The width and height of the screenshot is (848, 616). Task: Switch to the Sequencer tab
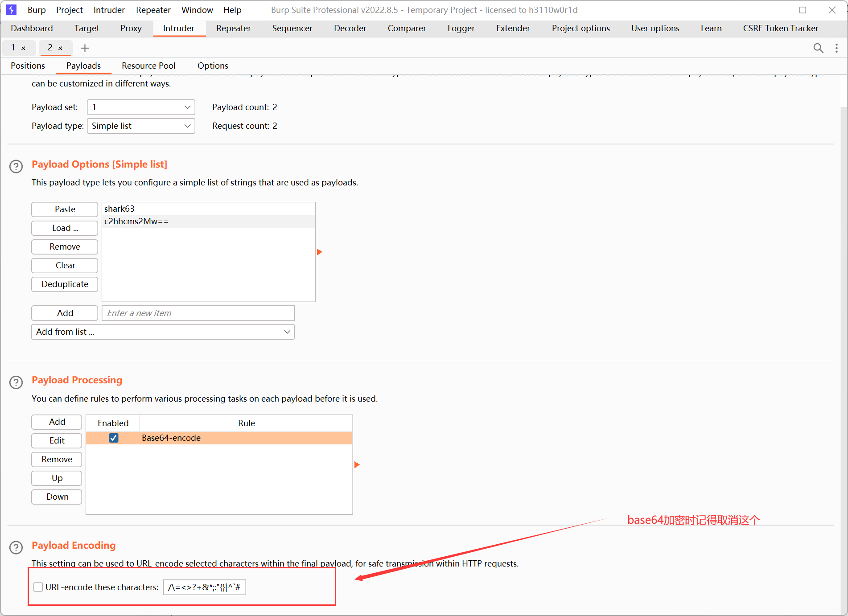coord(292,28)
